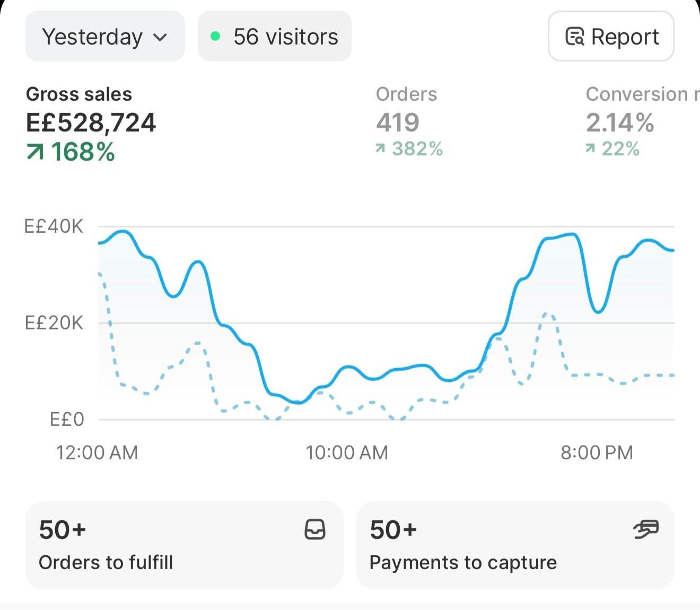Click the payment hand icon
This screenshot has height=610, width=700.
[646, 529]
